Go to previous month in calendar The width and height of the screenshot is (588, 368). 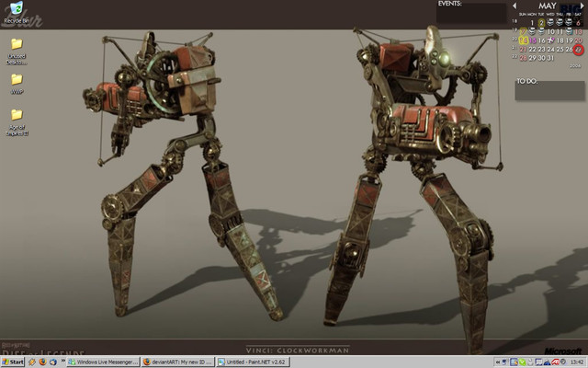[514, 6]
